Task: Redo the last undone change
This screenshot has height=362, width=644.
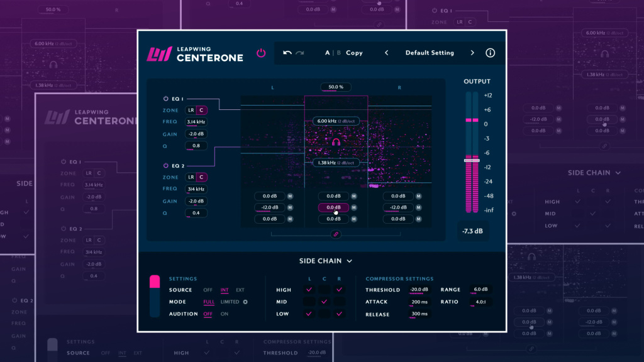Action: [x=300, y=53]
